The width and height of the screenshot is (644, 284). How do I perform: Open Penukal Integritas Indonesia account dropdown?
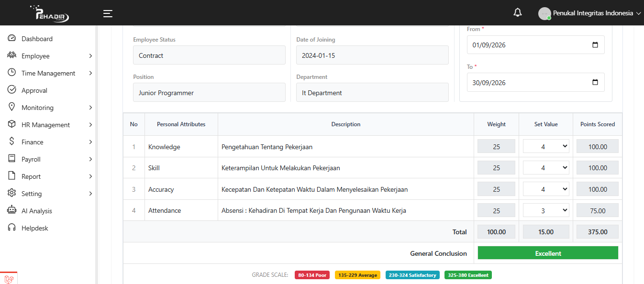597,13
